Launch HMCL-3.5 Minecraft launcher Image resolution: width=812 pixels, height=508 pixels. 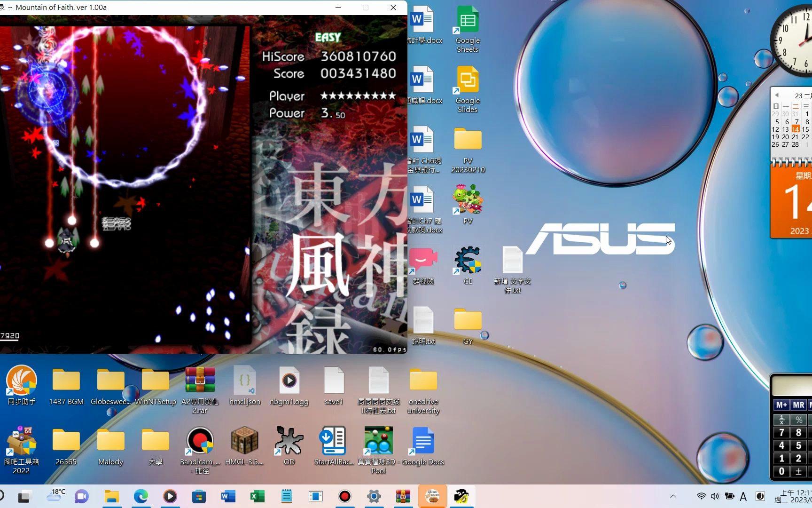[x=245, y=446]
